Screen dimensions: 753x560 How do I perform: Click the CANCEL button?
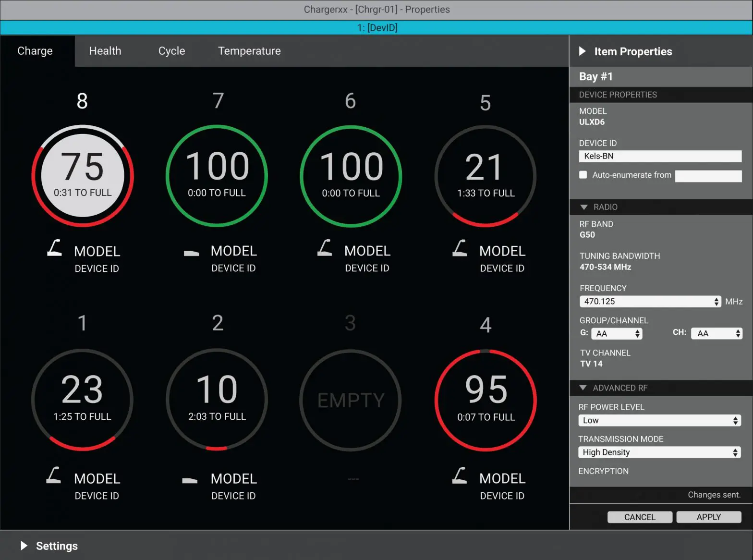(640, 517)
